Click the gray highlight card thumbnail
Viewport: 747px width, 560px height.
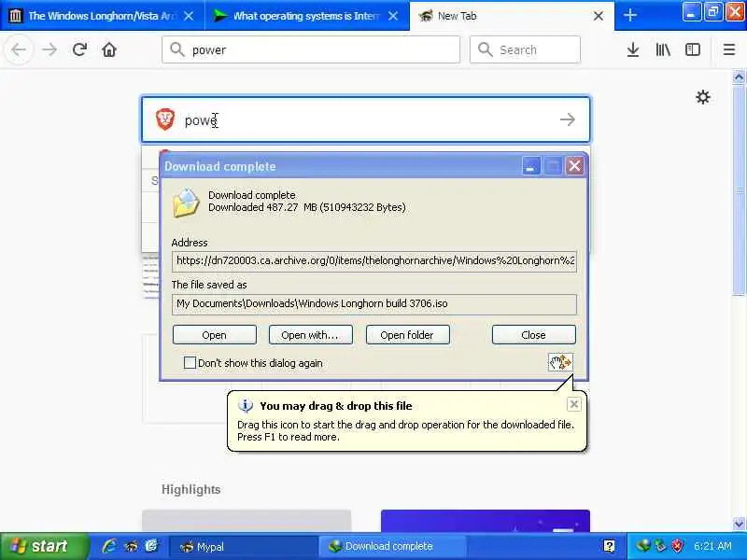[x=247, y=521]
